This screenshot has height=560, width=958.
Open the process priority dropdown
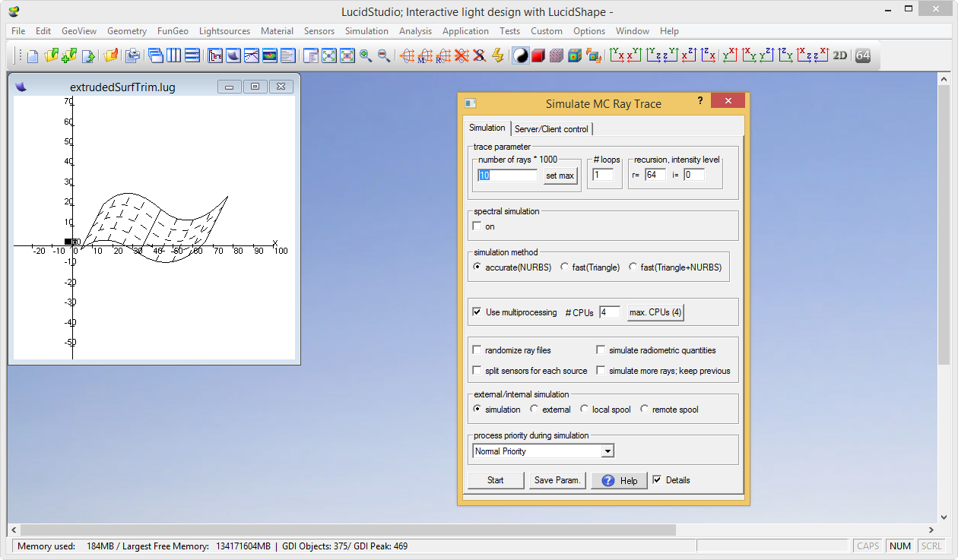pos(607,451)
